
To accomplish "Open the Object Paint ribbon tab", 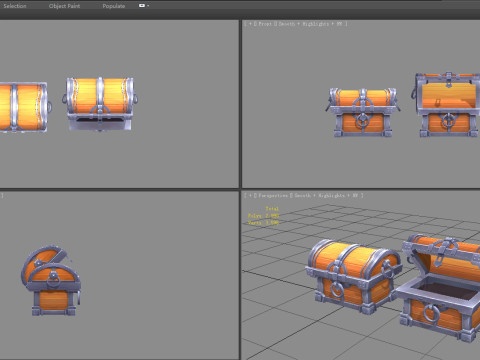I will point(64,6).
